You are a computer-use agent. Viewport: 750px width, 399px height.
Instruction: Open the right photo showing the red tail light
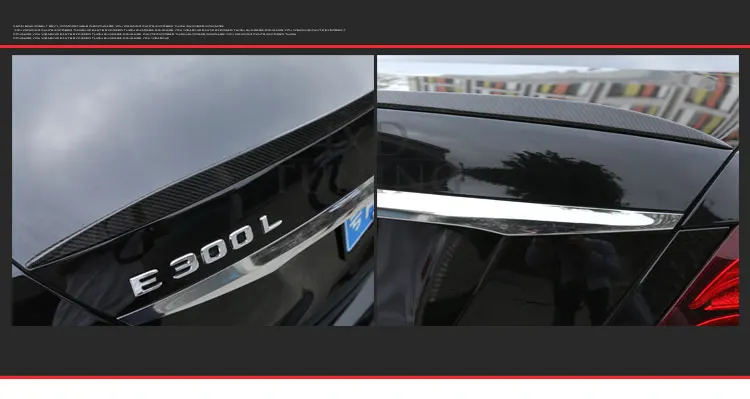coord(558,190)
